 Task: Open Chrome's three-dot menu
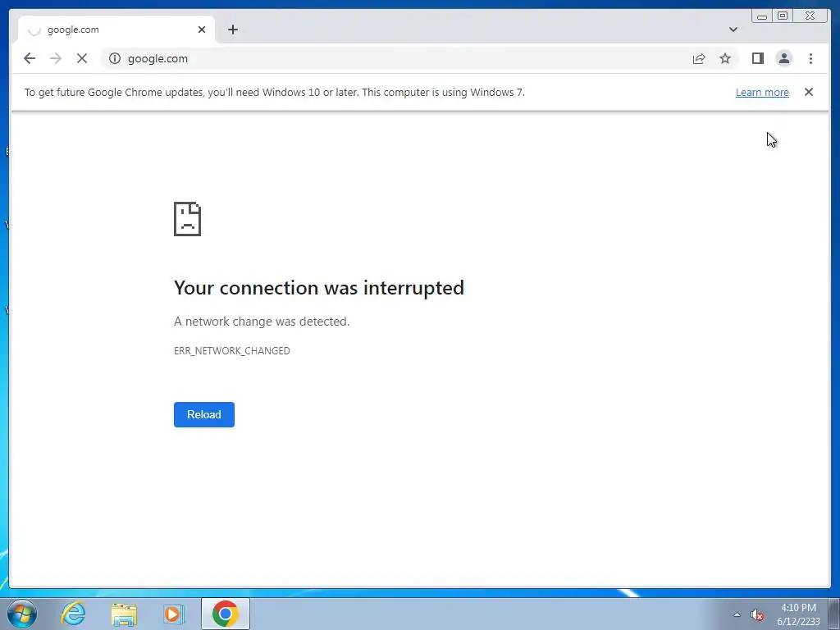(x=810, y=58)
